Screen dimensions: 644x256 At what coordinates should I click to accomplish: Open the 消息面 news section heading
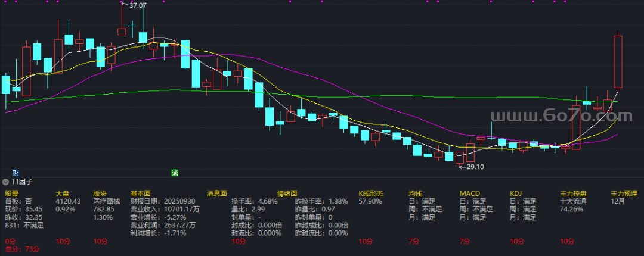tap(217, 193)
